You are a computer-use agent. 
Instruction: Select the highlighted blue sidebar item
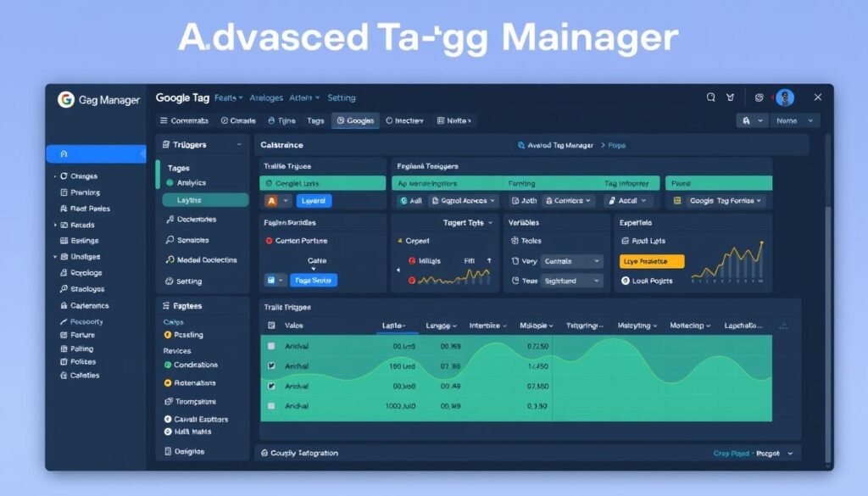pos(95,154)
